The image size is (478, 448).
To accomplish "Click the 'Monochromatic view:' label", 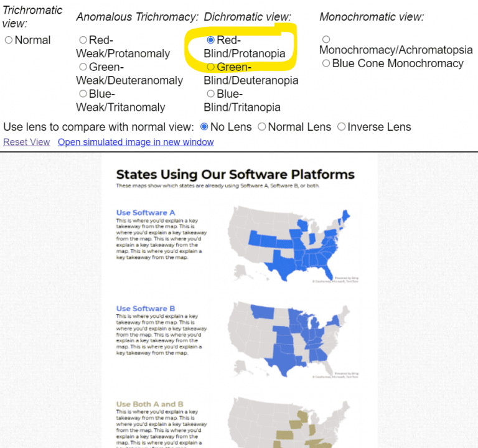I will tap(372, 17).
